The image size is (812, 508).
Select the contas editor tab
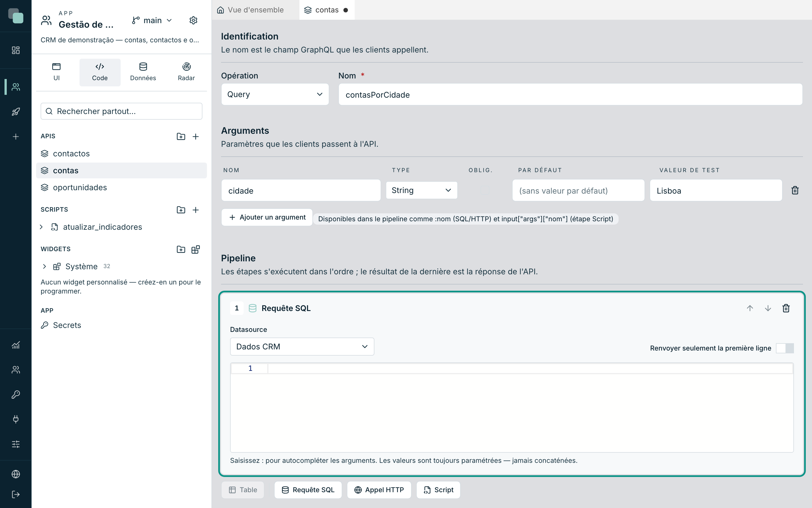(x=326, y=10)
